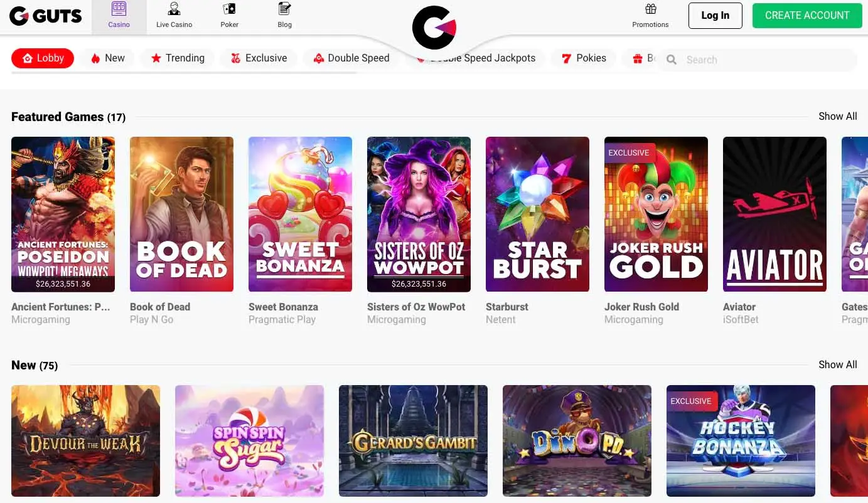Open the Exclusive games category
The width and height of the screenshot is (868, 503).
click(259, 58)
